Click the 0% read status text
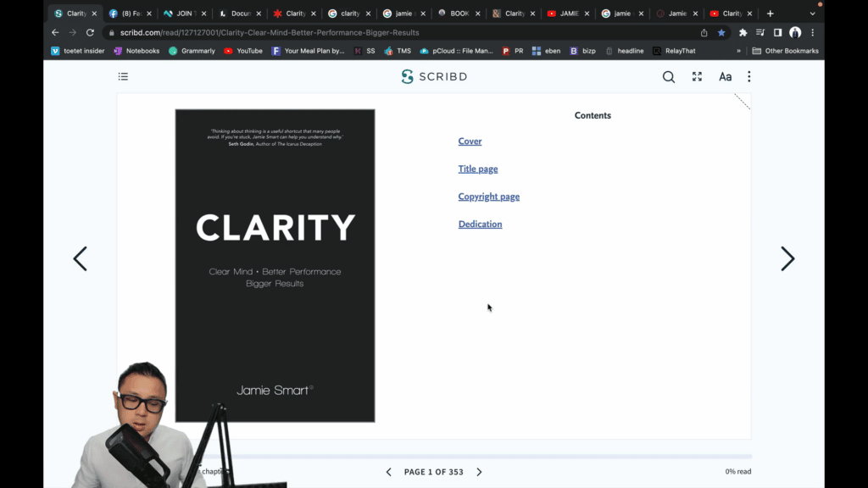This screenshot has height=488, width=868. click(738, 471)
